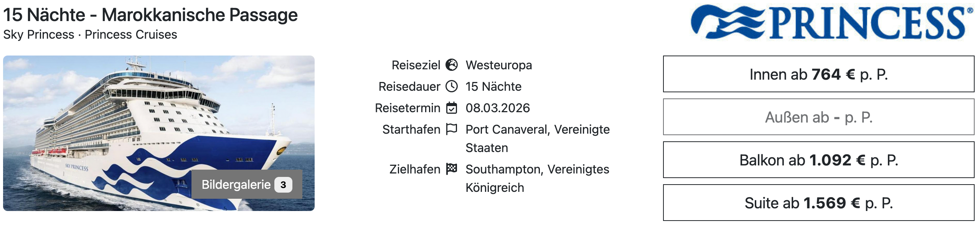Click the calendar icon beside Reisetermin
980x229 pixels.
[x=452, y=108]
